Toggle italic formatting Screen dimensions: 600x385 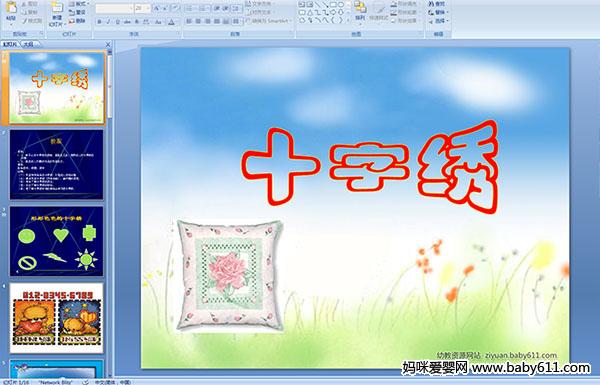[x=108, y=22]
